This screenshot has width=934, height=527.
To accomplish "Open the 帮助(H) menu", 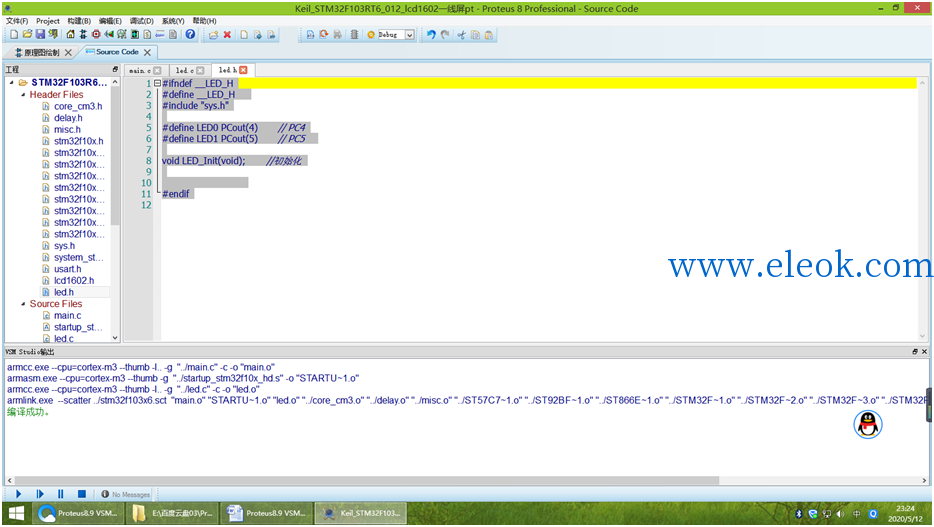I will pyautogui.click(x=204, y=21).
